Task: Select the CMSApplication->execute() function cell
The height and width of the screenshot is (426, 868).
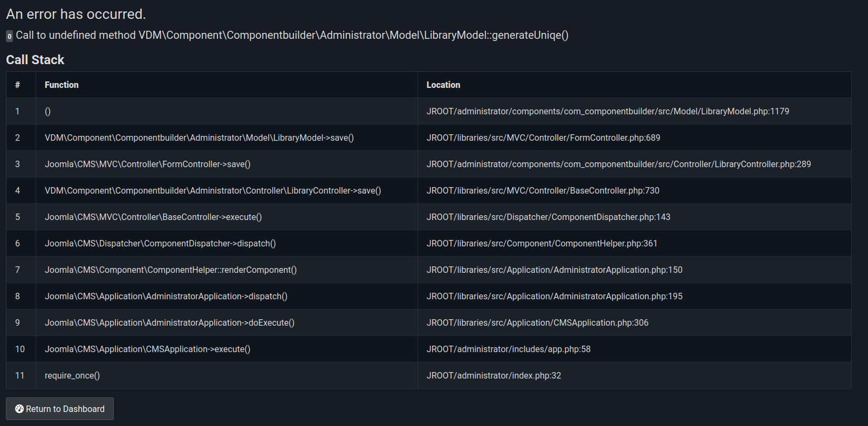Action: click(227, 349)
